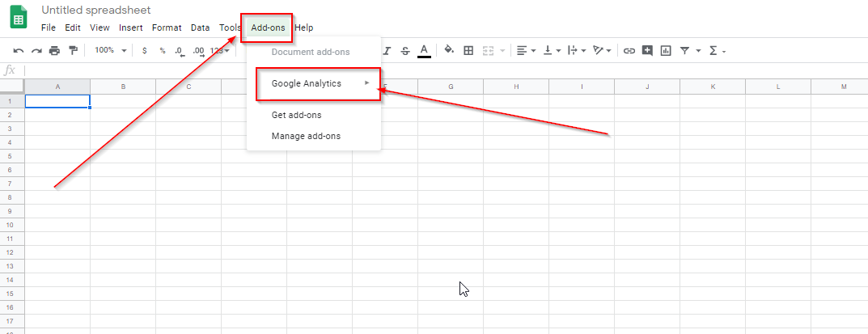Rename the Untitled spreadsheet title
The height and width of the screenshot is (334, 868).
[x=95, y=10]
